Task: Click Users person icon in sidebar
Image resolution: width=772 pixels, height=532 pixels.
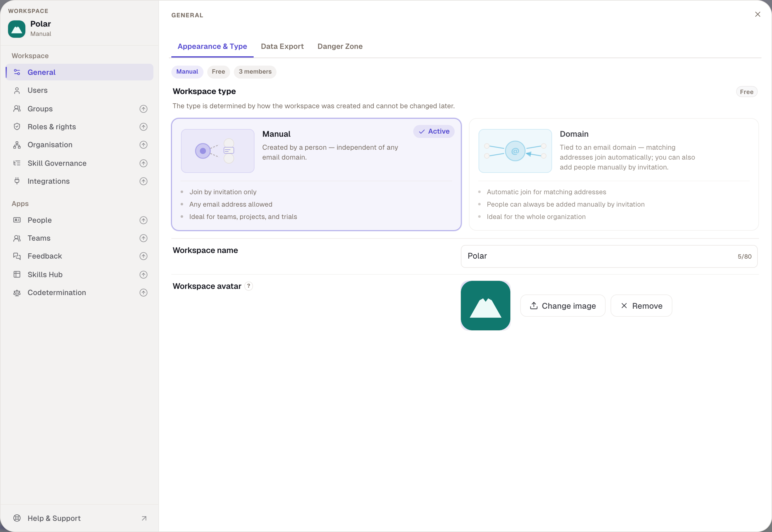Action: (17, 90)
